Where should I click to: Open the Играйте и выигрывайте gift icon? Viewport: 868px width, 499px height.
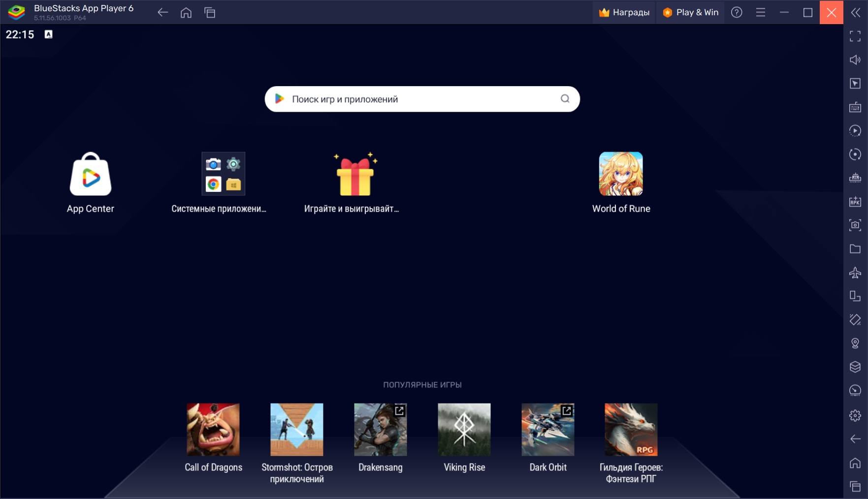click(x=355, y=174)
